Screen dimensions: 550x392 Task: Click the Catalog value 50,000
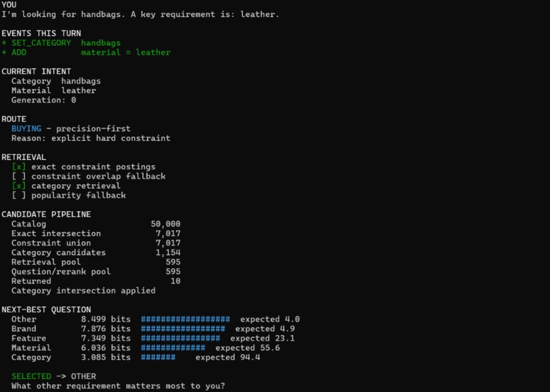(x=166, y=224)
